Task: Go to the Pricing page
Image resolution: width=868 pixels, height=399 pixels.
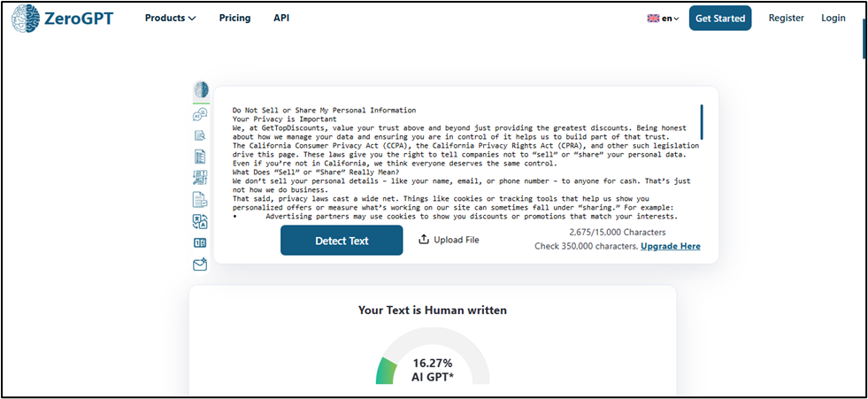Action: click(x=234, y=18)
